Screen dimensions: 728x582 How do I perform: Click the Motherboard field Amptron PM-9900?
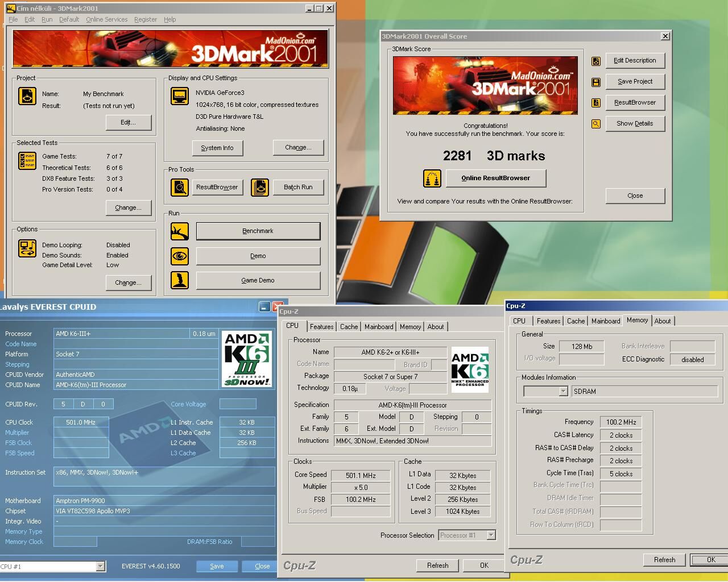(x=164, y=501)
